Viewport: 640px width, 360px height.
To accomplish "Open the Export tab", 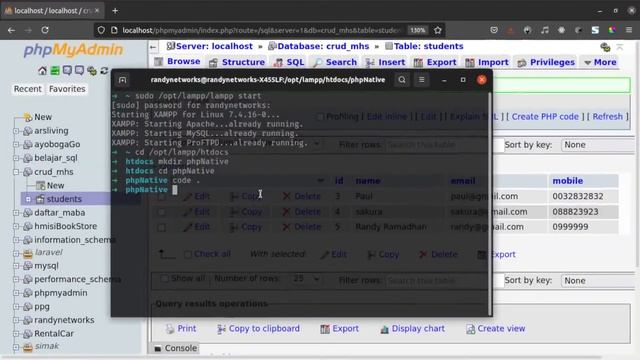I will (435, 62).
